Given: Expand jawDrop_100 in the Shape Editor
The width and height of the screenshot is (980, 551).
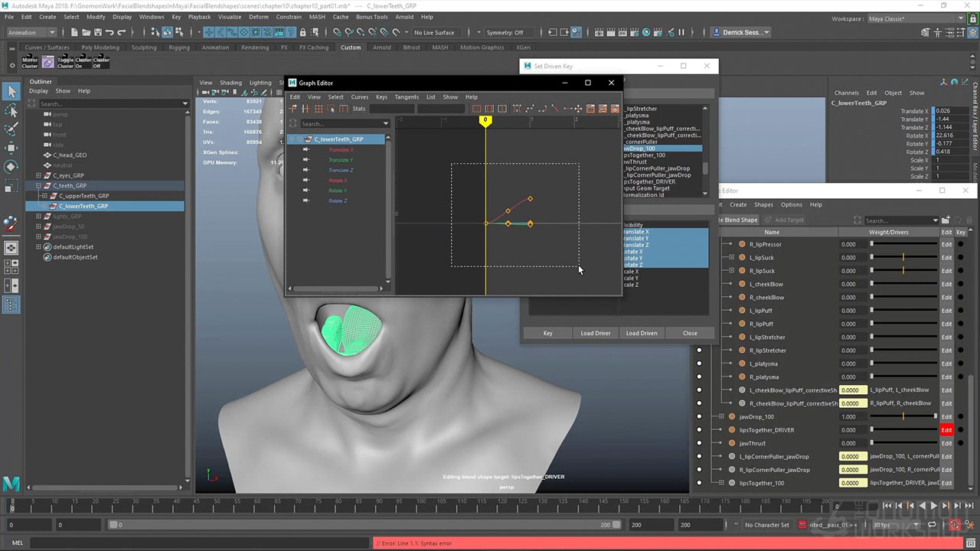Looking at the screenshot, I should [721, 417].
